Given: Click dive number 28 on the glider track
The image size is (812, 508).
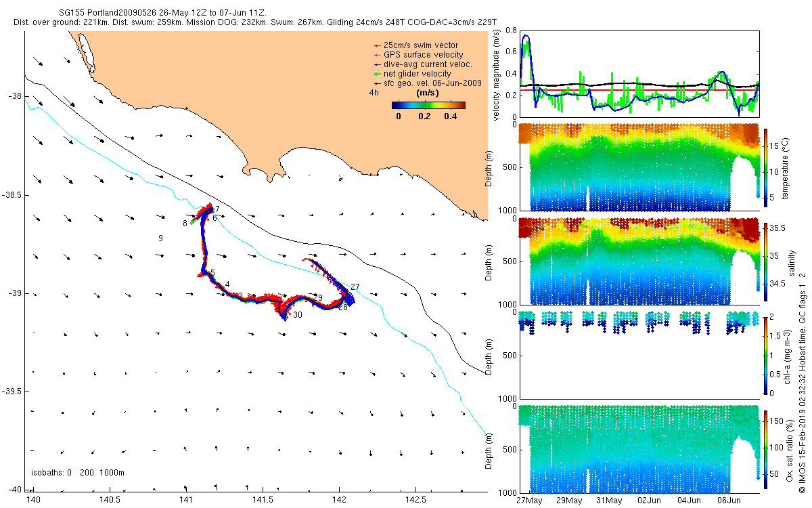Looking at the screenshot, I should tap(343, 307).
